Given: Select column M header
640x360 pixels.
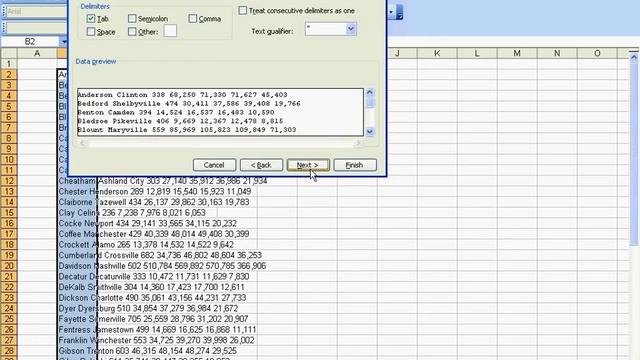Looking at the screenshot, I should tap(517, 53).
